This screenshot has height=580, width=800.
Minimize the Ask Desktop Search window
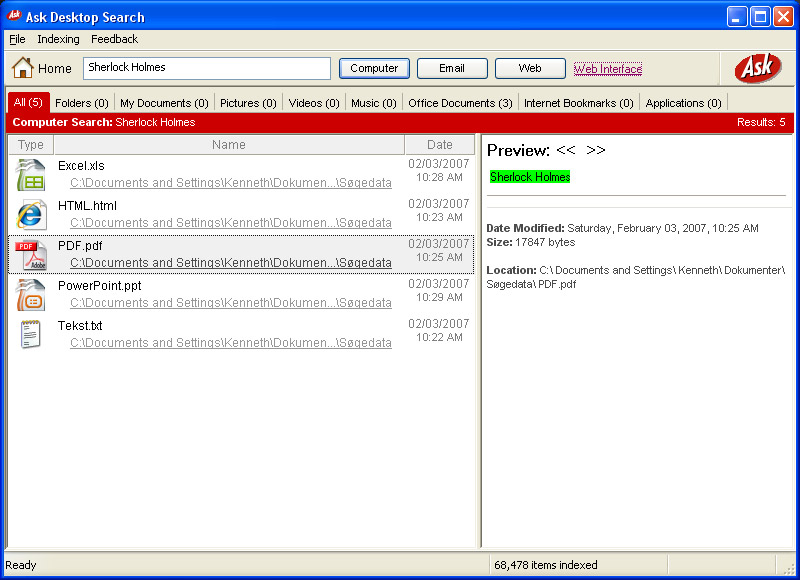(736, 17)
